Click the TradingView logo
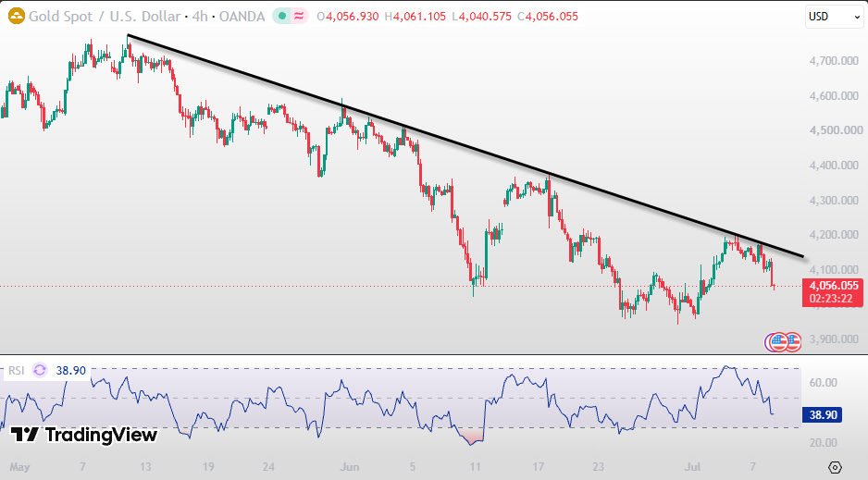Image resolution: width=868 pixels, height=480 pixels. coord(84,435)
